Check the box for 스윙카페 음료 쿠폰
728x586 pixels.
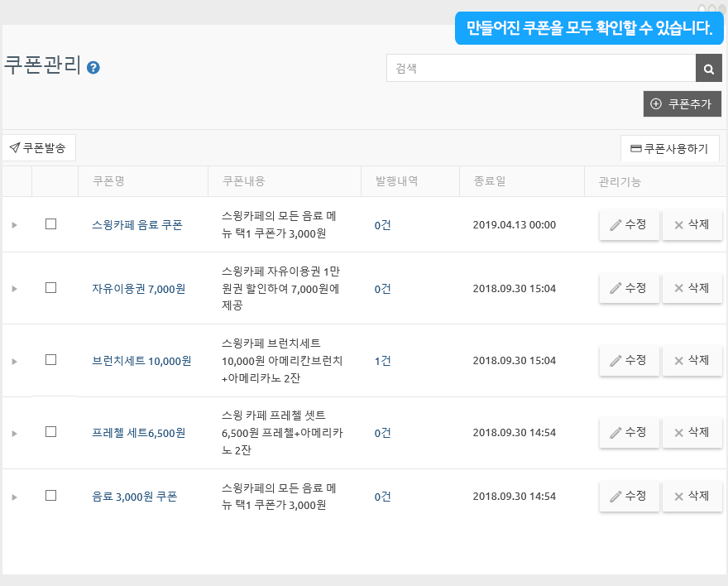click(x=50, y=224)
